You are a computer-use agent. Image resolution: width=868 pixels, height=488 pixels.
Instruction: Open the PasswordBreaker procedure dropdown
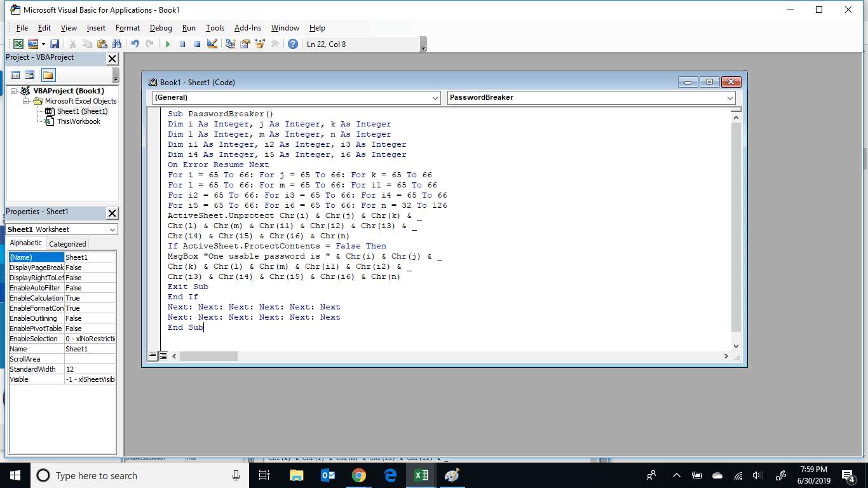(x=730, y=98)
